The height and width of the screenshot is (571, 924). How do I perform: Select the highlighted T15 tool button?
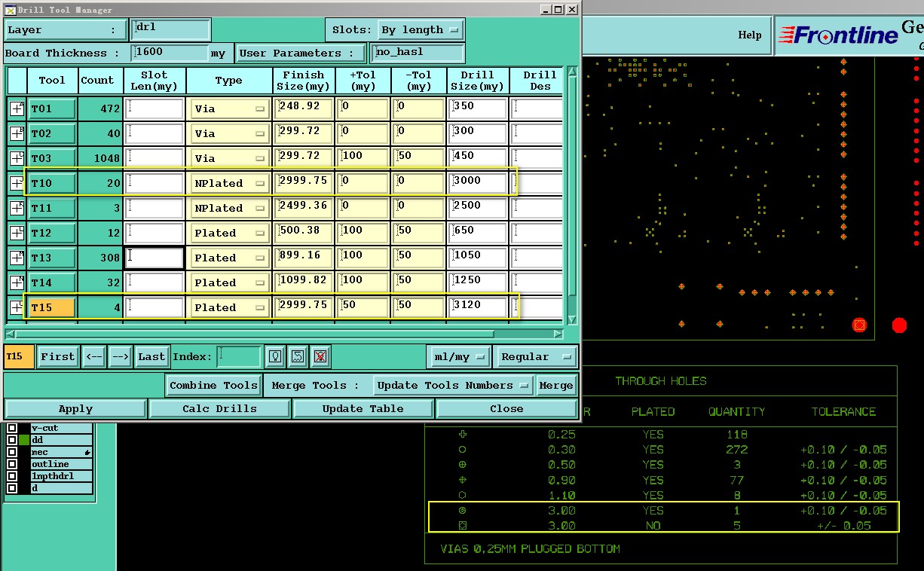click(x=52, y=307)
